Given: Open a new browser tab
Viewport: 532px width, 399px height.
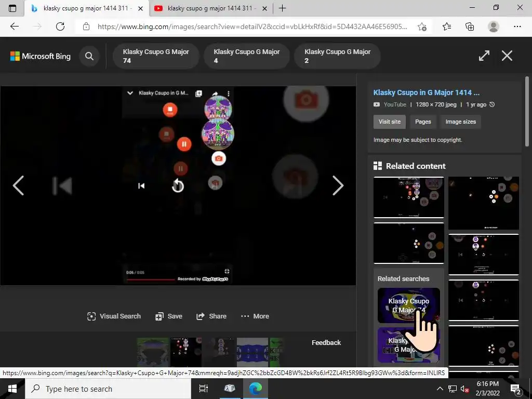Looking at the screenshot, I should 282,8.
